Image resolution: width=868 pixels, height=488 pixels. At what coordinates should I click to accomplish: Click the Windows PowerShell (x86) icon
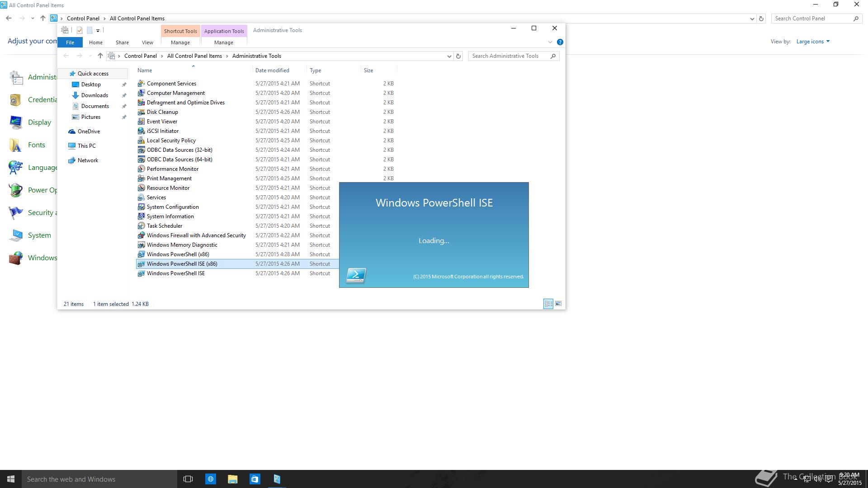tap(141, 254)
